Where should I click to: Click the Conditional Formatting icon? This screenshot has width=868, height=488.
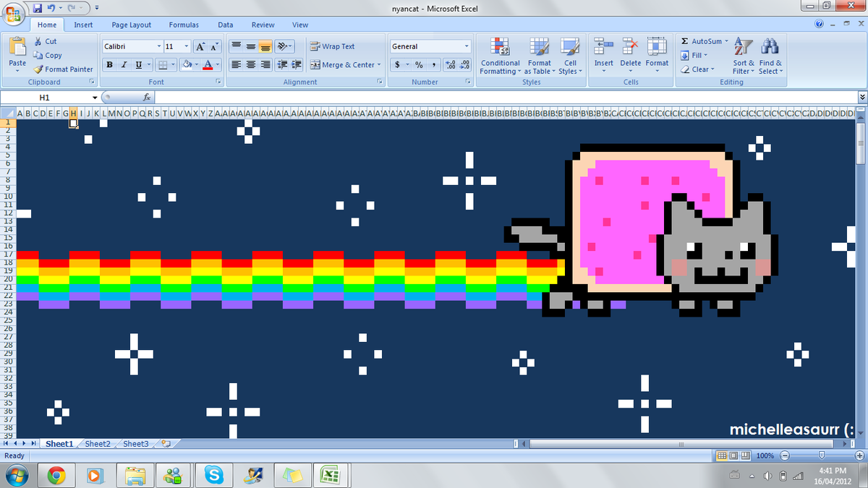500,47
